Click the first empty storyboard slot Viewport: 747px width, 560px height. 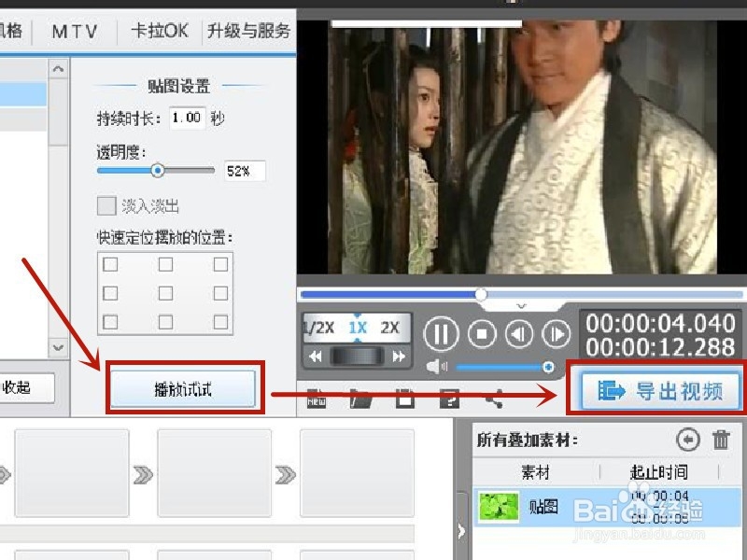[72, 473]
